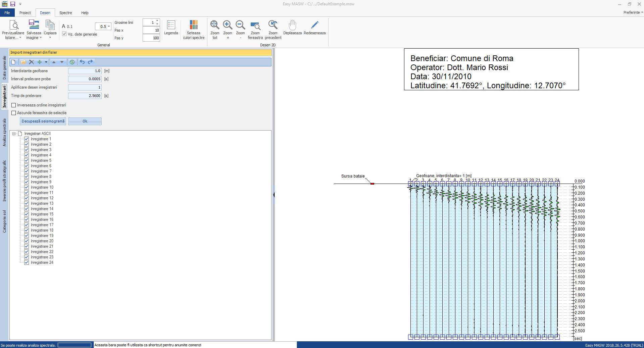This screenshot has height=348, width=644.
Task: Enable Inverseaza ordine inregistrari checkbox
Action: point(14,105)
